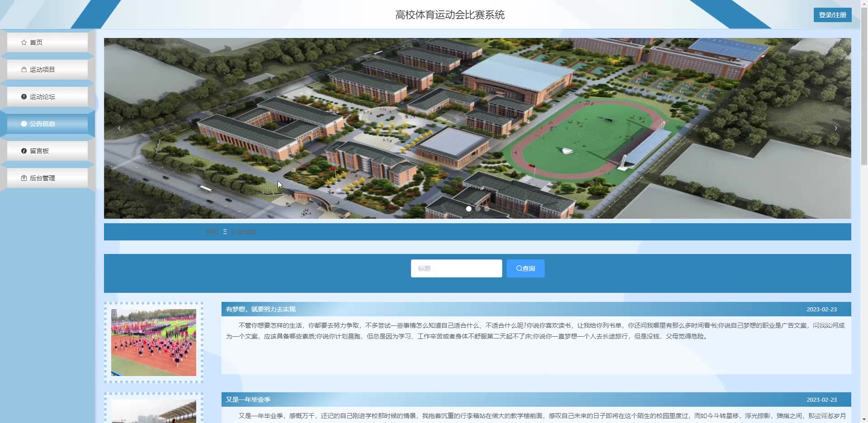The image size is (868, 423).
Task: Open the 留言板 sidebar menu item
Action: pyautogui.click(x=47, y=151)
